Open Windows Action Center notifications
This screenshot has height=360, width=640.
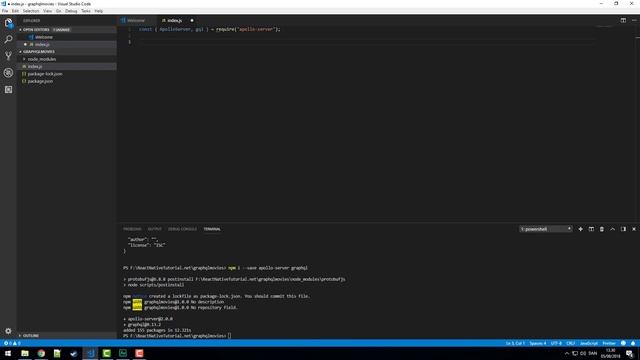coord(630,353)
